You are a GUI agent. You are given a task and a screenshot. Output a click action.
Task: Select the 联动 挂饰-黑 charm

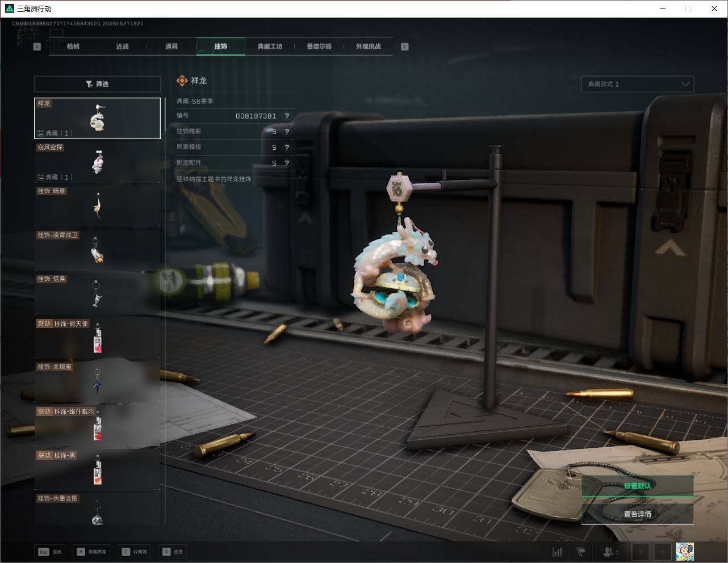[x=97, y=469]
